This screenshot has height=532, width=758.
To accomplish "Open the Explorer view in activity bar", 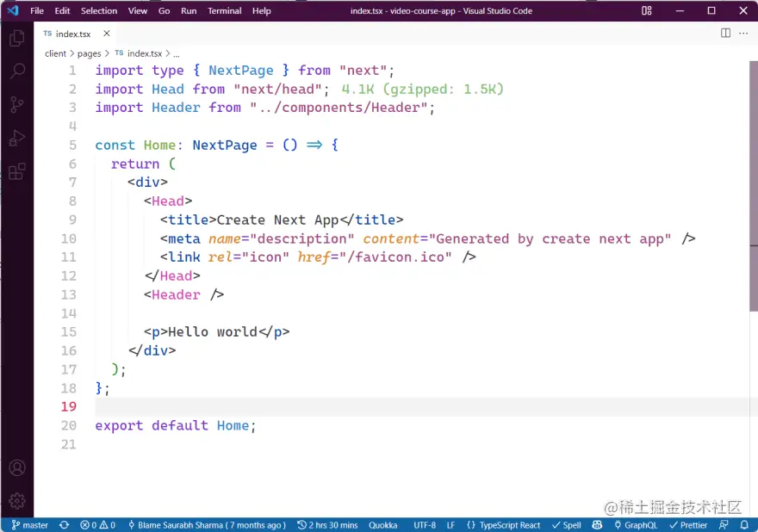I will (17, 38).
